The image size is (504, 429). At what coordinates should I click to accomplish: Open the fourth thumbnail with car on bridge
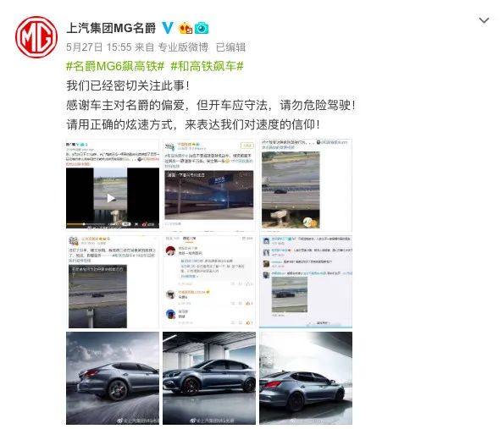click(113, 282)
